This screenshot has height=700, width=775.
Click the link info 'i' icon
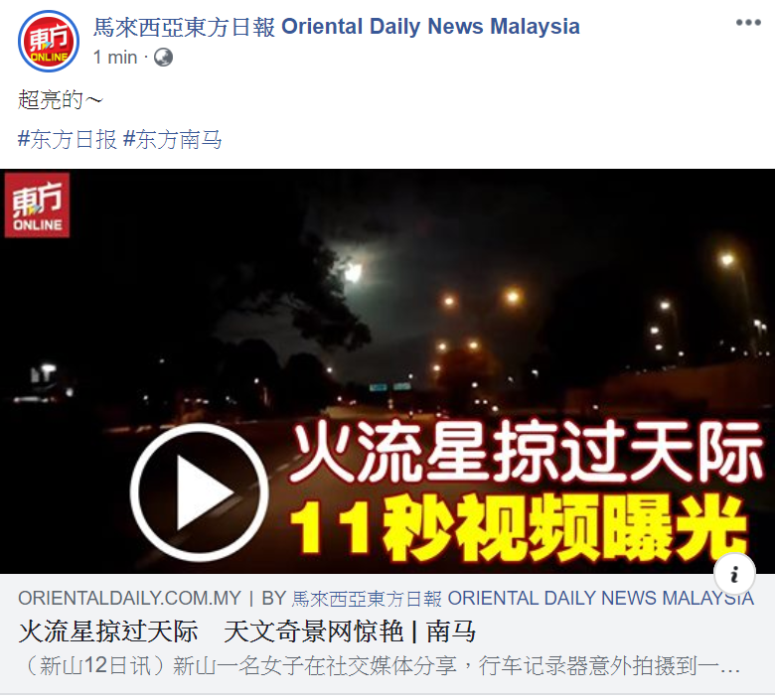point(734,574)
